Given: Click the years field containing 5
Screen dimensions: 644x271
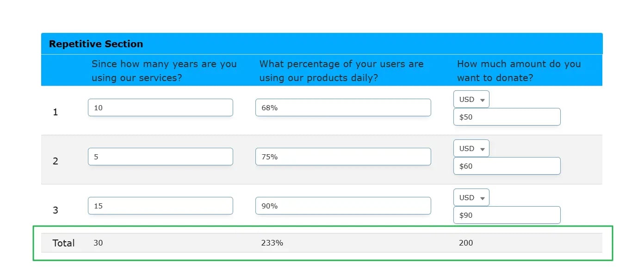Looking at the screenshot, I should (160, 157).
